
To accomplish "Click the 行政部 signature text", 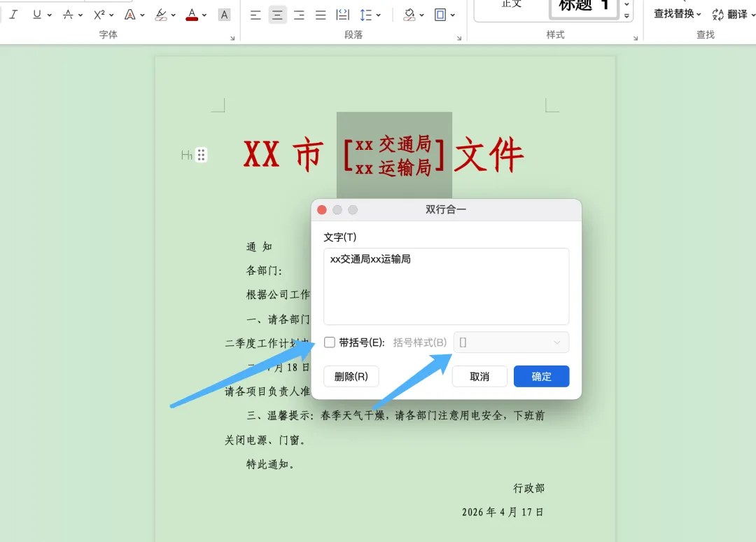I will 529,489.
